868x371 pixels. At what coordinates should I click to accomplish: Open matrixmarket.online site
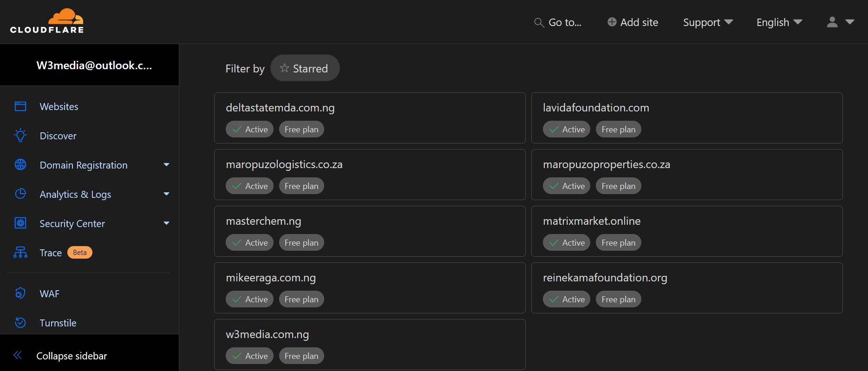592,221
